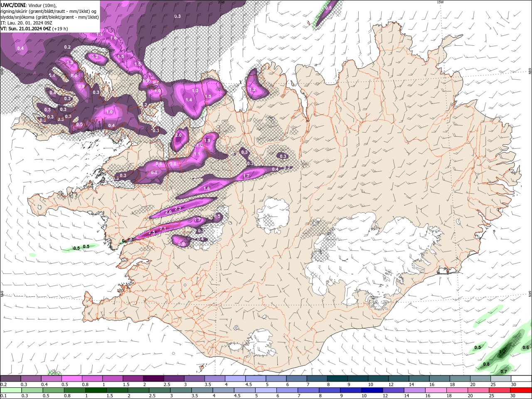This screenshot has height=399, width=532.
Task: Select the '1.4' snowfall value on the map
Action: (189, 100)
